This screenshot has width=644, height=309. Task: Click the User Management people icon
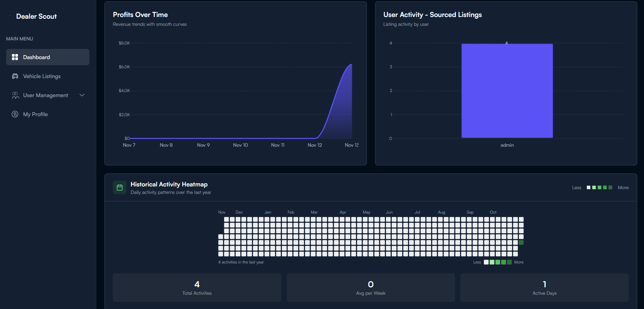(15, 95)
